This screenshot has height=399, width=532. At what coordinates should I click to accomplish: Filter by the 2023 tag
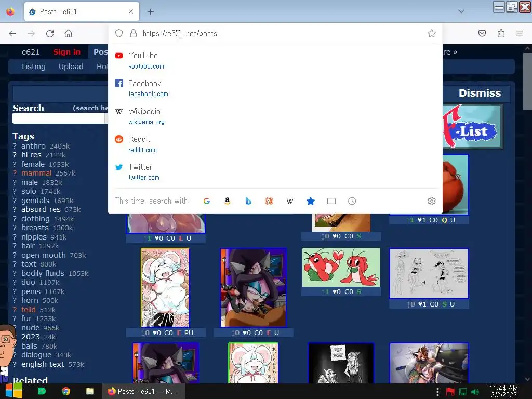(31, 337)
